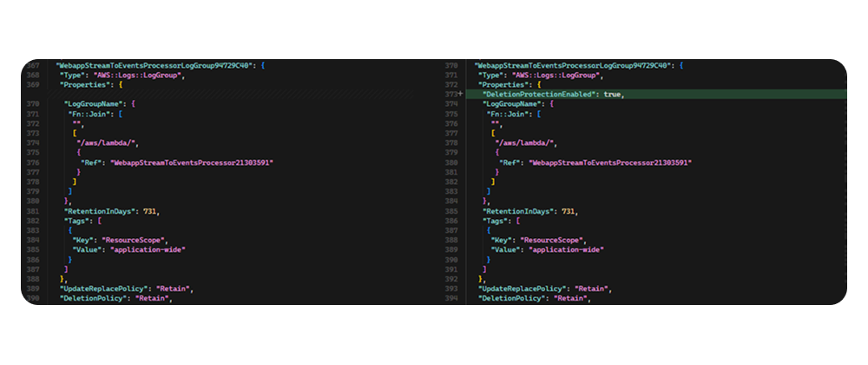Click the plus marker beside line 373
Screen dimensions: 868x365
click(x=461, y=94)
